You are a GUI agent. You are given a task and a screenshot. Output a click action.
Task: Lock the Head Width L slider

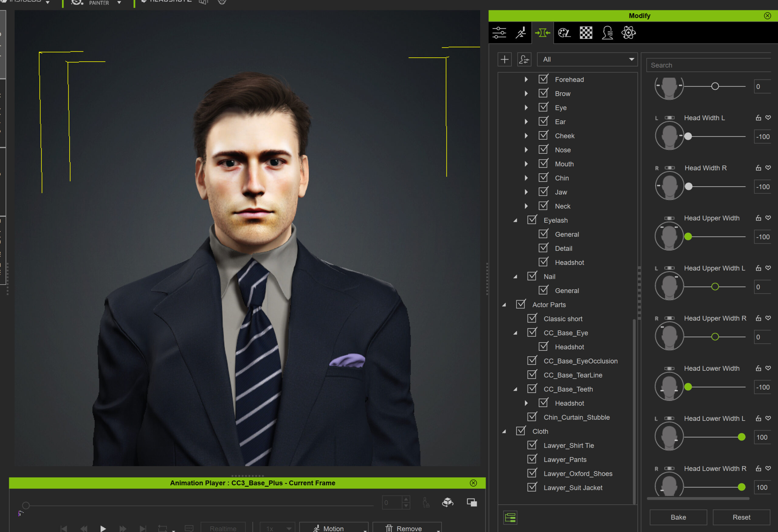pos(758,118)
